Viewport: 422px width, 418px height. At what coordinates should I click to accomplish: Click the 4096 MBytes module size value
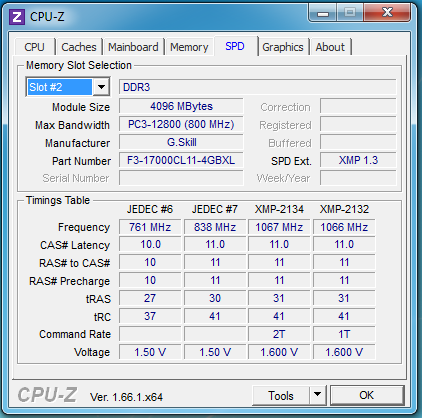pos(181,106)
